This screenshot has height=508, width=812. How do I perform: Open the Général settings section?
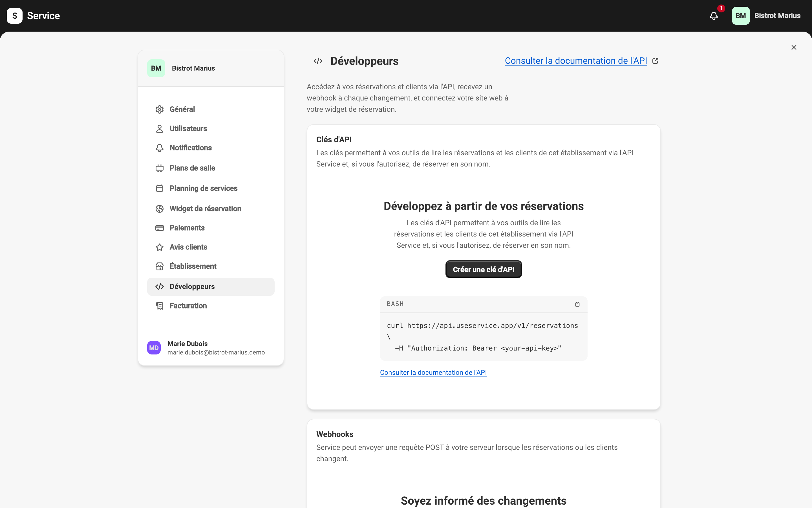coord(211,110)
